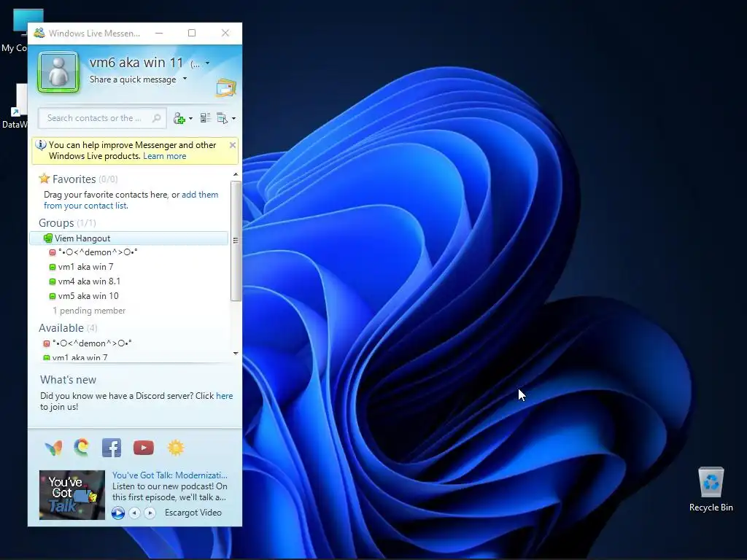747x560 pixels.
Task: Collapse the Favorites section
Action: tap(74, 179)
